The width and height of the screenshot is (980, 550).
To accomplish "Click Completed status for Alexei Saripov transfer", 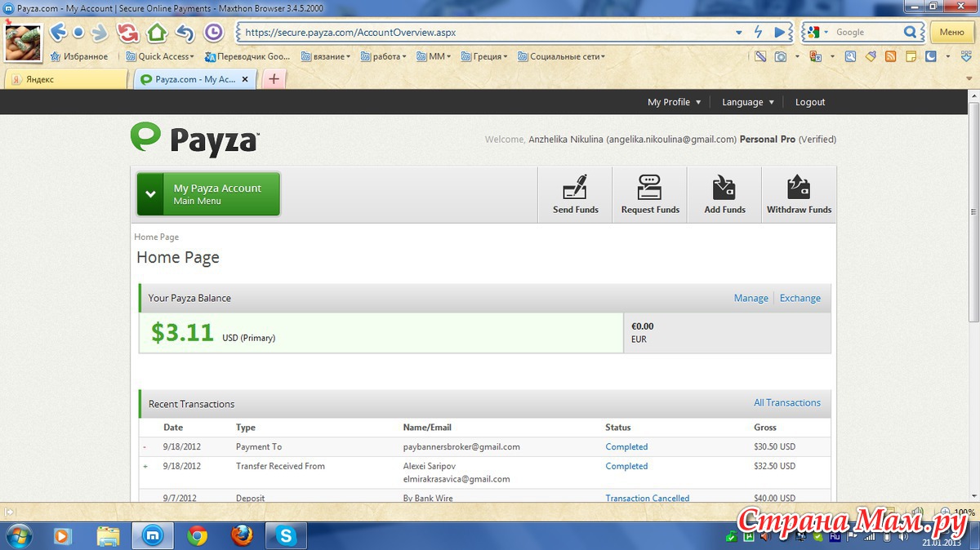I will tap(626, 466).
